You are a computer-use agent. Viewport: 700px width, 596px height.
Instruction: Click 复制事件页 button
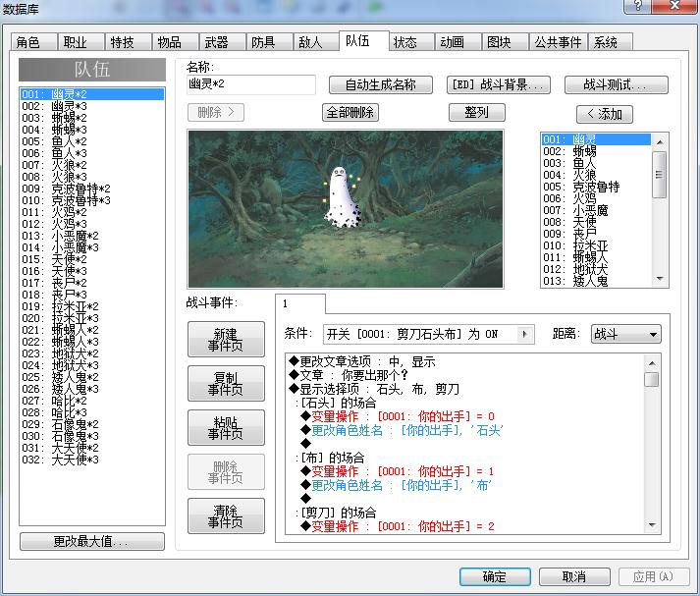[226, 384]
